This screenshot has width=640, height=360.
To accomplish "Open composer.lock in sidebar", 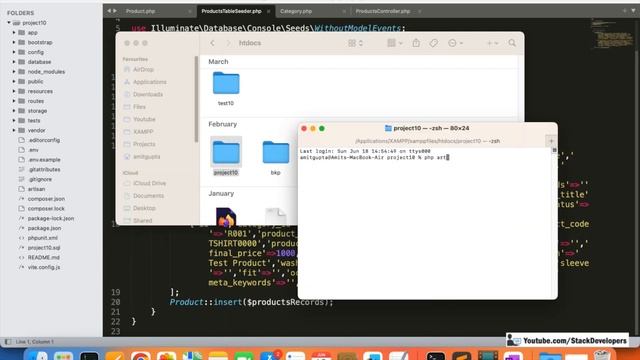I will [x=46, y=209].
